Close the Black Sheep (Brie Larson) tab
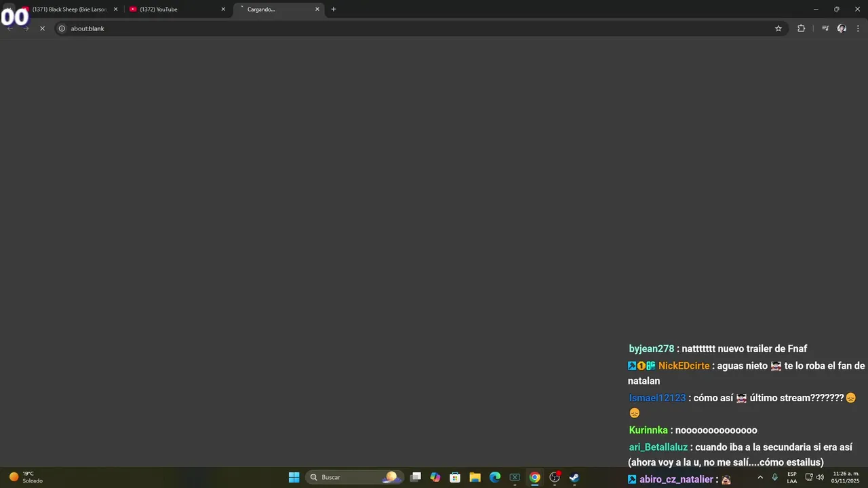The width and height of the screenshot is (868, 488). point(115,9)
